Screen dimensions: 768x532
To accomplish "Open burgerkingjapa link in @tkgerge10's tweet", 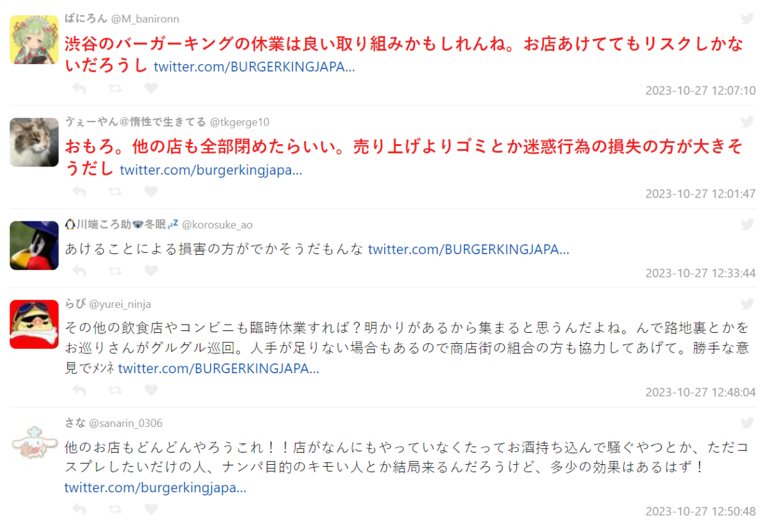I will [211, 170].
